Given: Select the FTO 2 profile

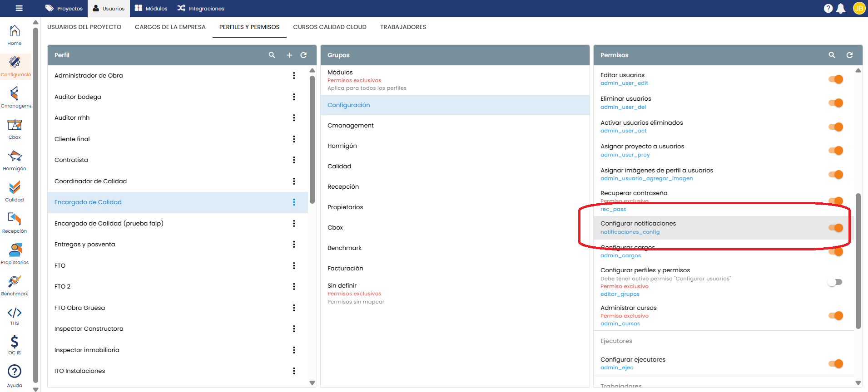Looking at the screenshot, I should pos(178,287).
